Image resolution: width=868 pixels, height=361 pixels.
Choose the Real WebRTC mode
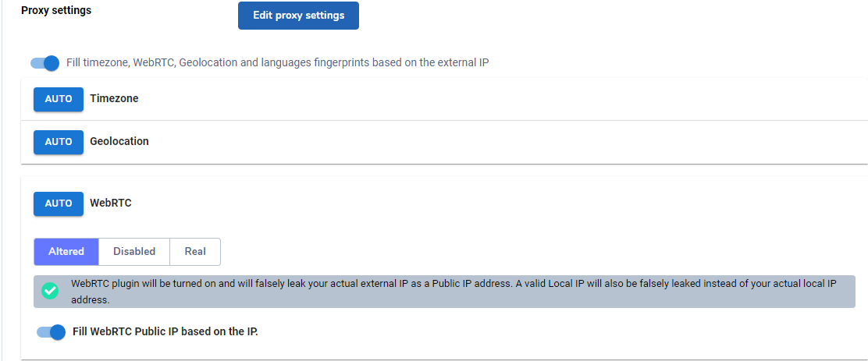[195, 252]
